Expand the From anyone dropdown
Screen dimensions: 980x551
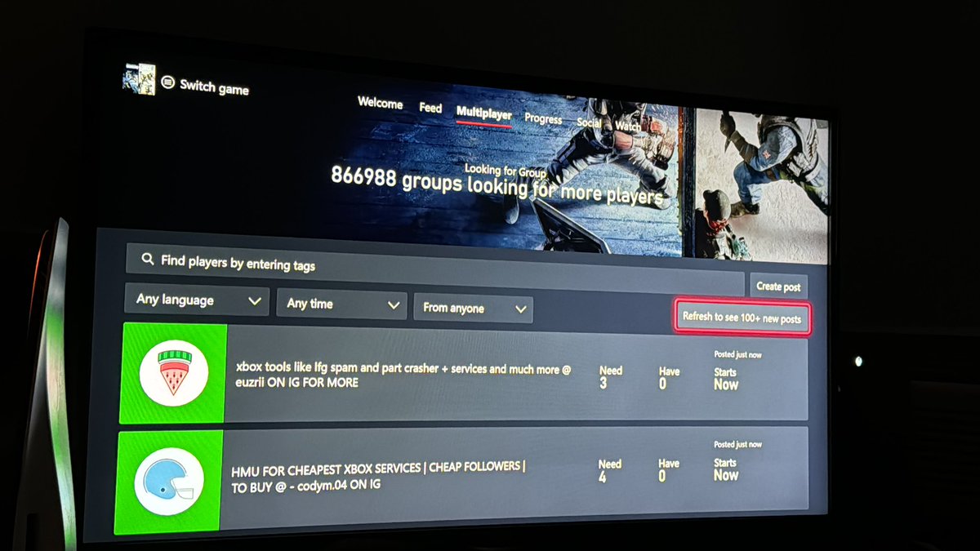[x=474, y=309]
